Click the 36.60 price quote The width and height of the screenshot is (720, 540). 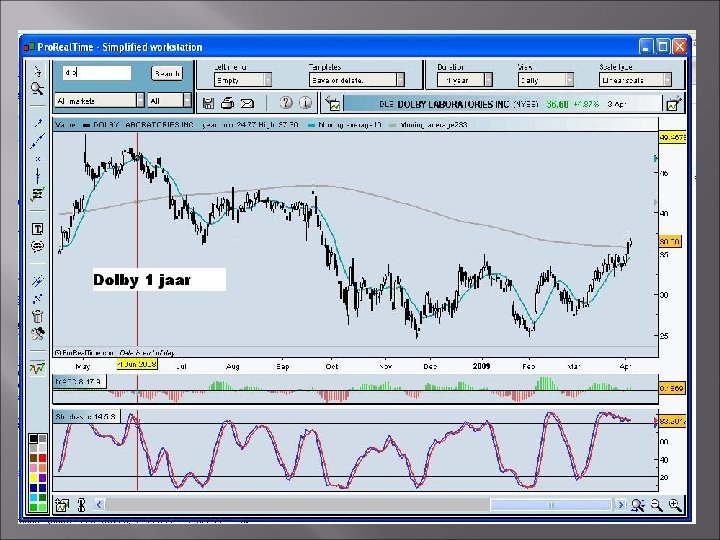point(557,104)
